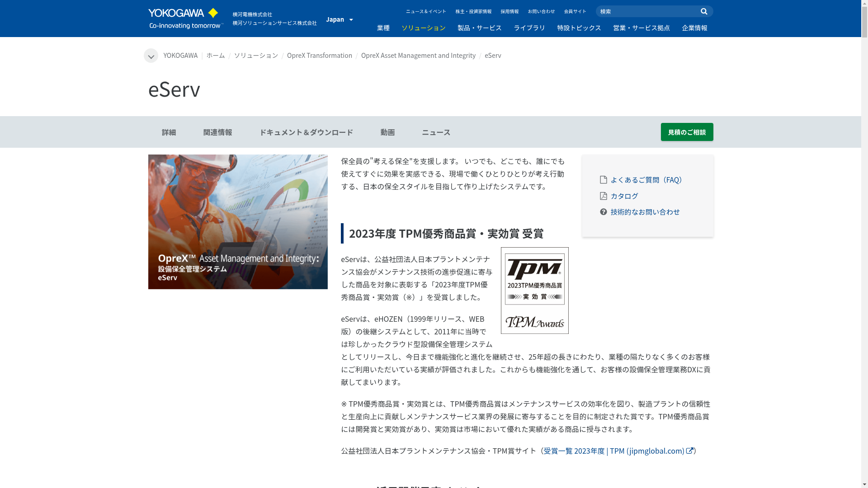
Task: Open the 特設トピックス main menu
Action: coord(579,28)
